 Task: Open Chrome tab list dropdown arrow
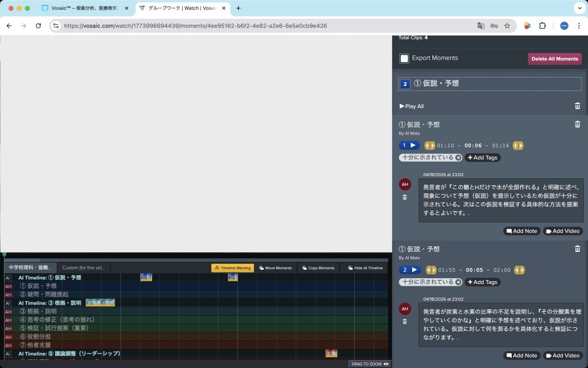tap(578, 8)
